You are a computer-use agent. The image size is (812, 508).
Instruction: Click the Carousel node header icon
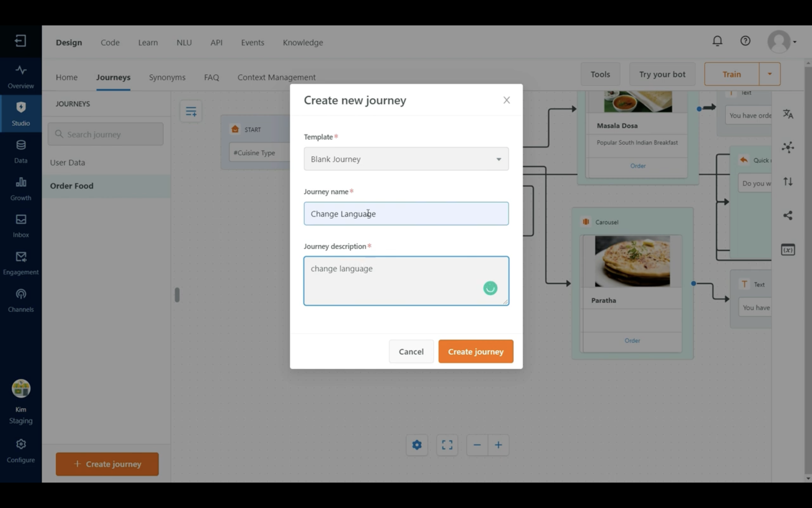click(586, 222)
